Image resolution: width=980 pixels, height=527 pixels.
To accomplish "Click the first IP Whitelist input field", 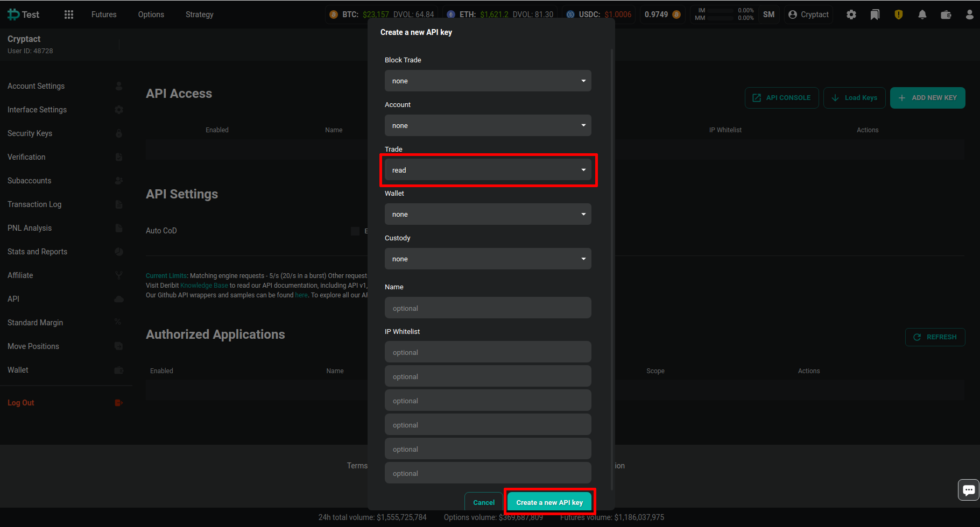I will point(488,352).
